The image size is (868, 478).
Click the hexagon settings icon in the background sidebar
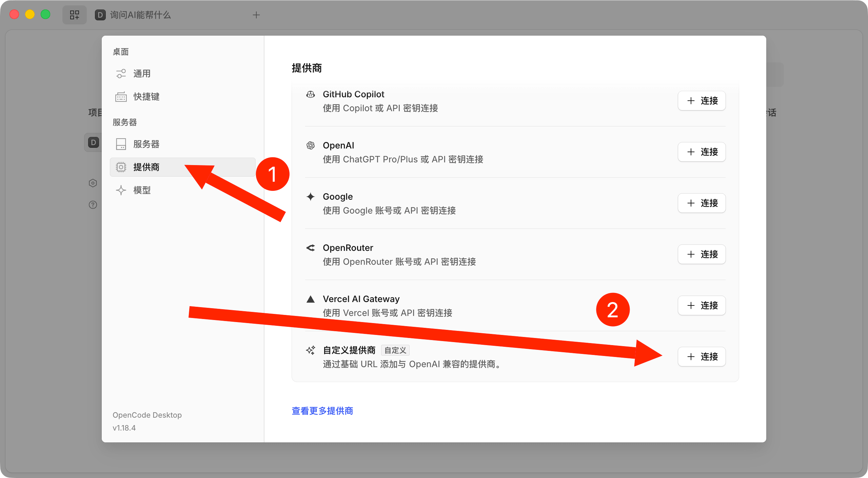[x=93, y=183]
